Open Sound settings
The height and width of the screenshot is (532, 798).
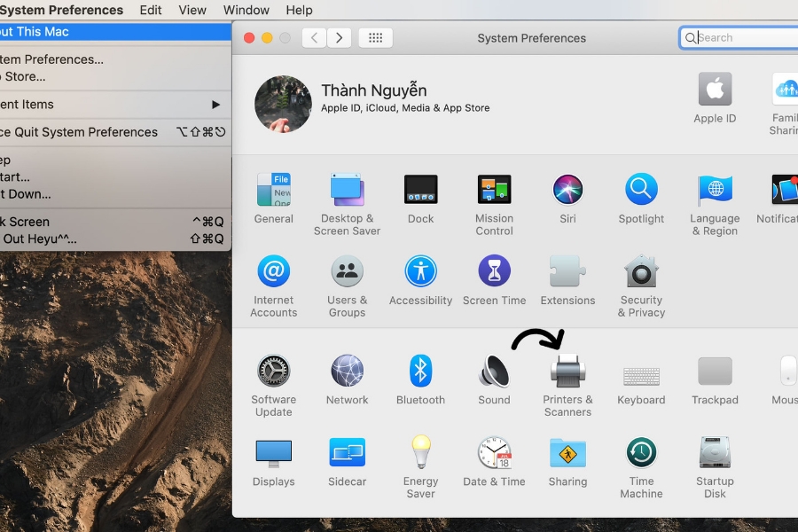(494, 372)
